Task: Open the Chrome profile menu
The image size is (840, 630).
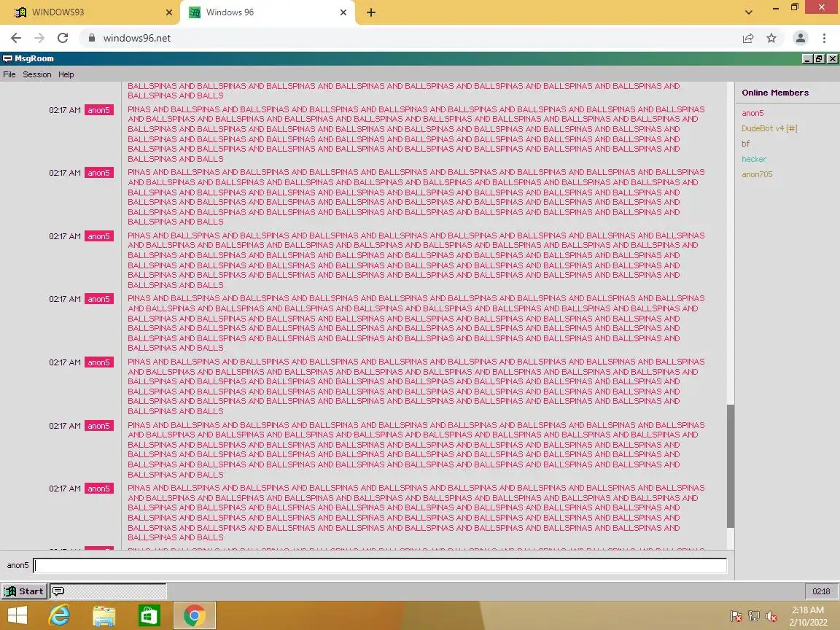Action: [801, 38]
